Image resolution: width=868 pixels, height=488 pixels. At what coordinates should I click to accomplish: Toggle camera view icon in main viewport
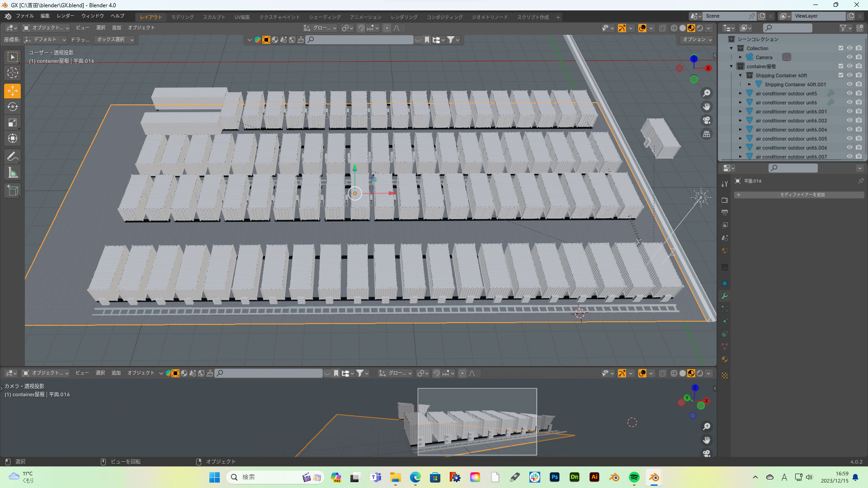click(x=706, y=120)
